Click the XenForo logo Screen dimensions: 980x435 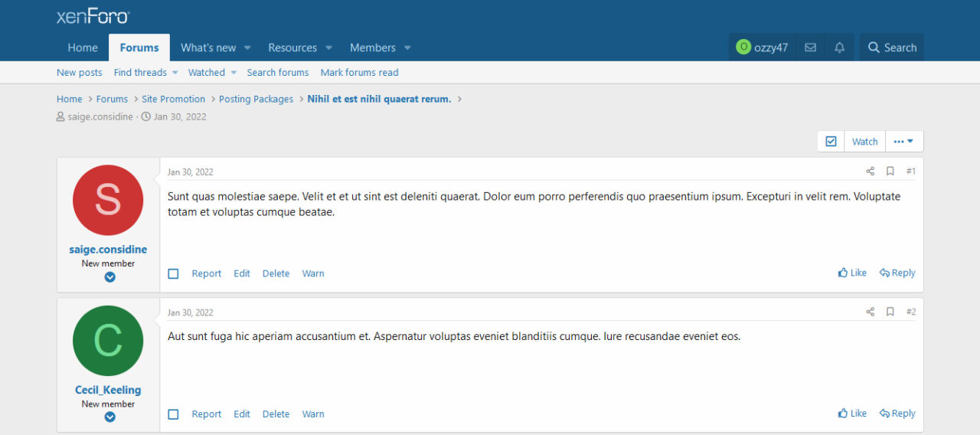(x=93, y=17)
